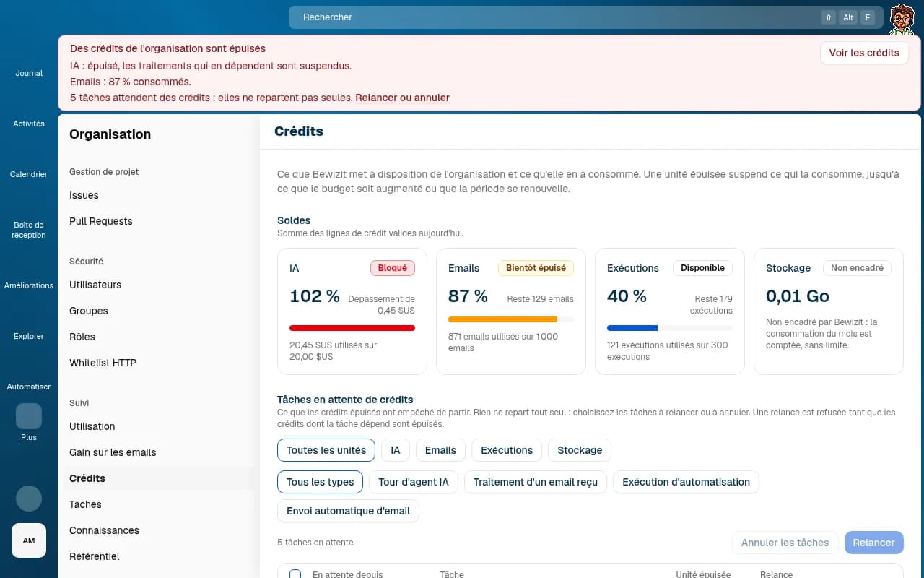Click the Annuler les tâches button
Image resolution: width=924 pixels, height=578 pixels.
tap(785, 543)
